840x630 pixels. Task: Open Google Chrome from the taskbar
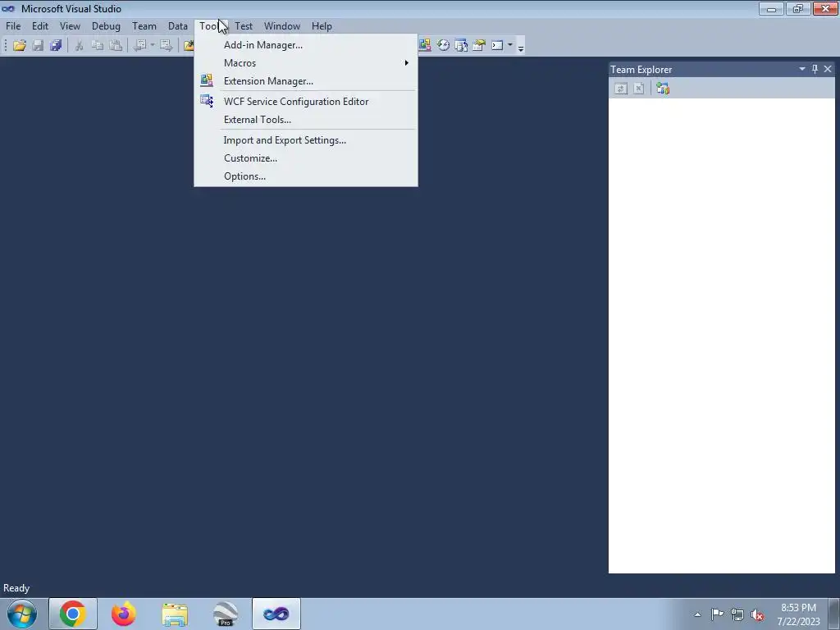pyautogui.click(x=73, y=614)
